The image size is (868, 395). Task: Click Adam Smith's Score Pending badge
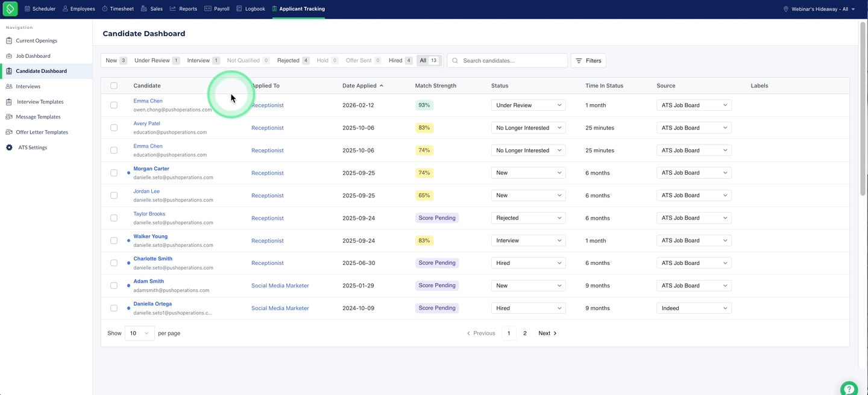437,285
